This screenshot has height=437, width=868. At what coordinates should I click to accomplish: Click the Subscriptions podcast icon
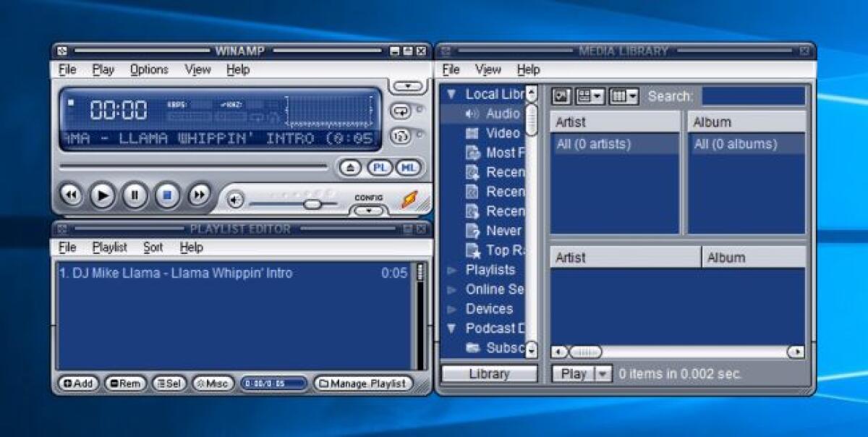tap(475, 347)
